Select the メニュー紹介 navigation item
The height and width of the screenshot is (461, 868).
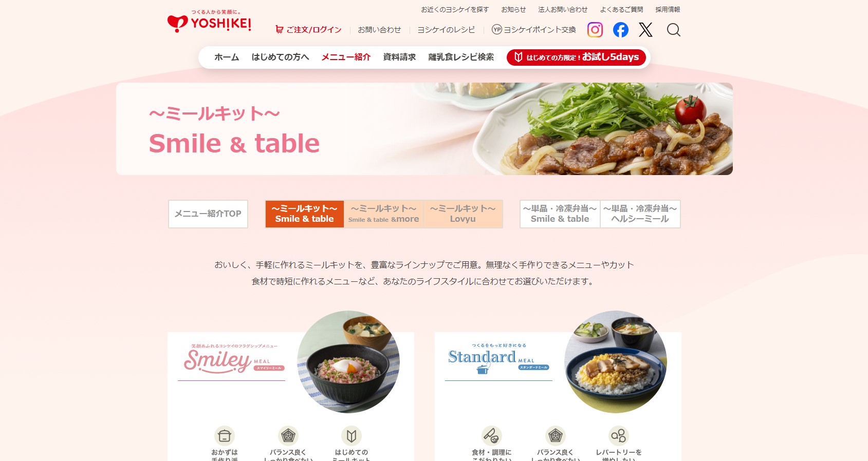click(346, 57)
